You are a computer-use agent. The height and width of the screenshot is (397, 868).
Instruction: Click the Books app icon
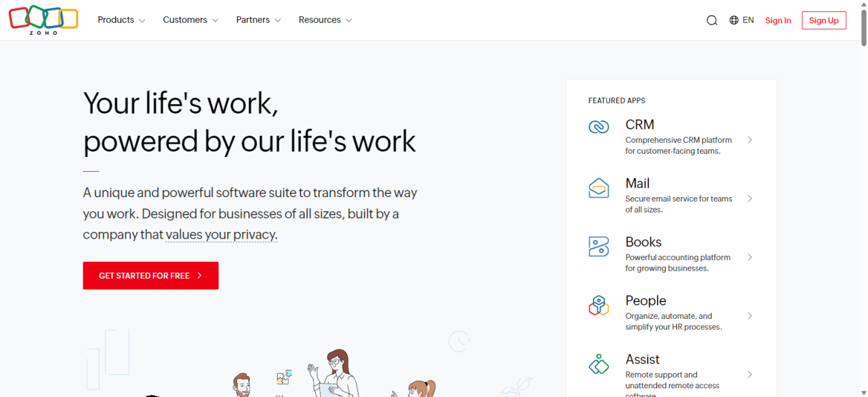599,247
